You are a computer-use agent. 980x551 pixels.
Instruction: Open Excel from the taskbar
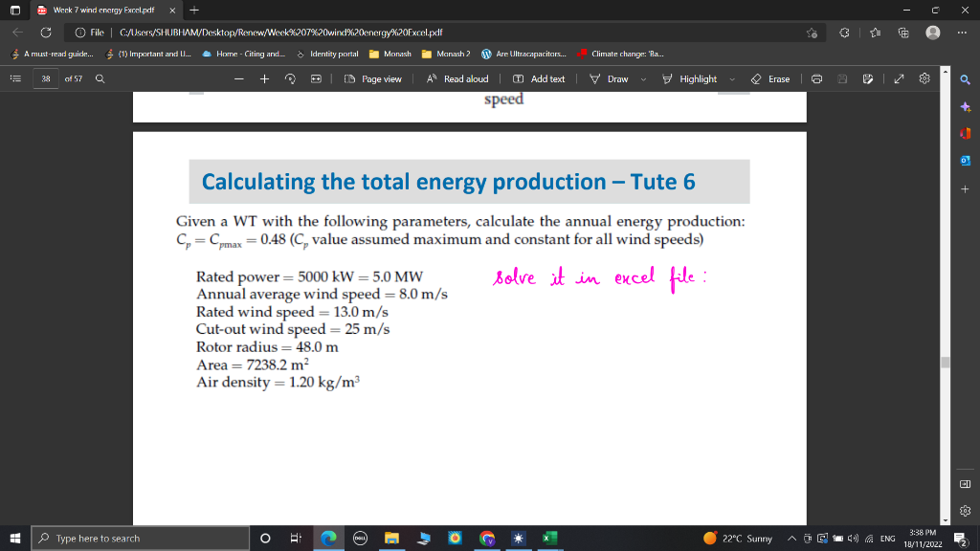pyautogui.click(x=548, y=538)
